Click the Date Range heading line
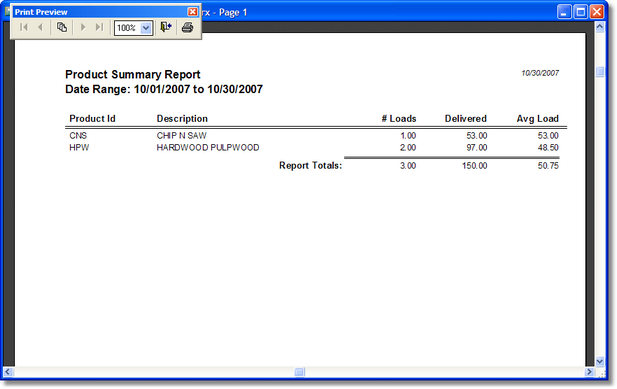The width and height of the screenshot is (617, 389). point(164,89)
